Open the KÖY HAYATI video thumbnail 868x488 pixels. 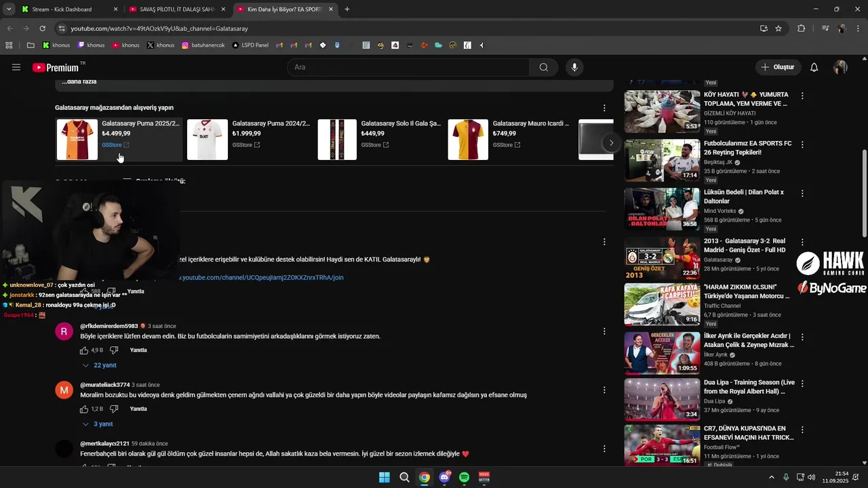point(662,112)
